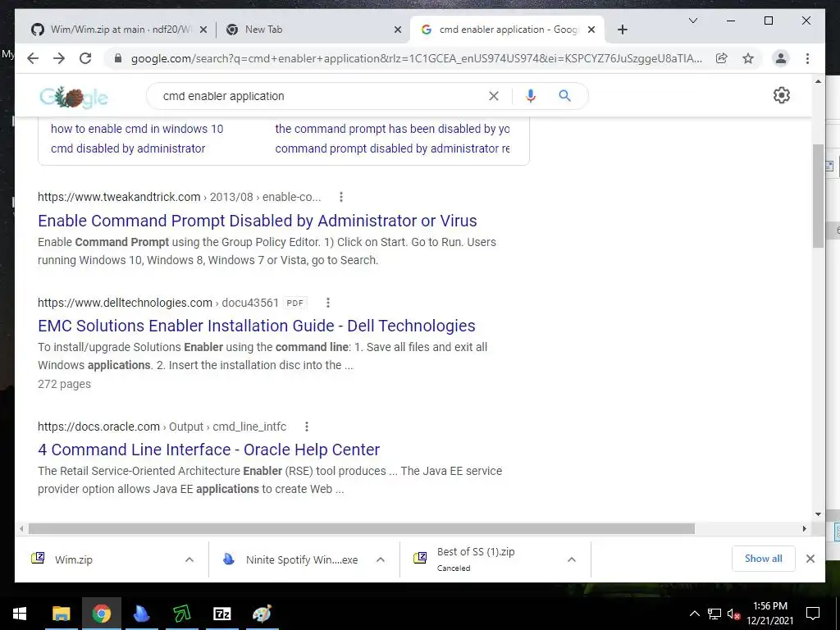View site lock info icon
The width and height of the screenshot is (840, 630).
point(118,58)
